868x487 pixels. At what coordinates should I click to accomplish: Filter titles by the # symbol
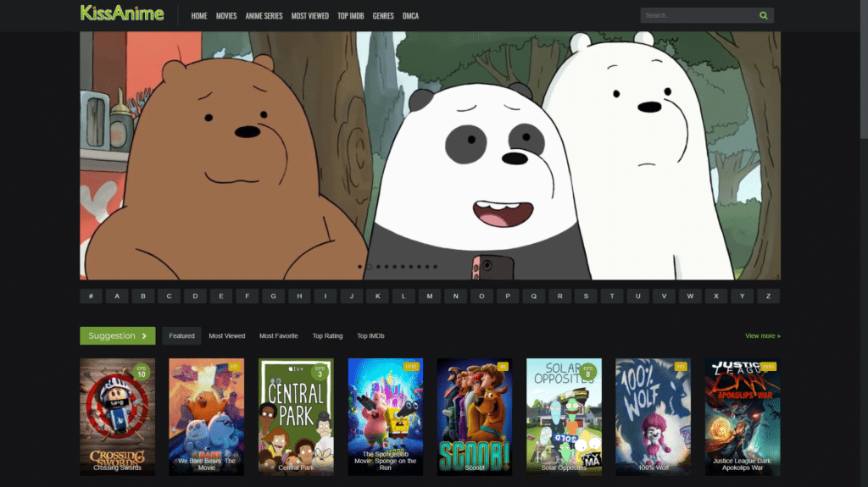click(91, 296)
